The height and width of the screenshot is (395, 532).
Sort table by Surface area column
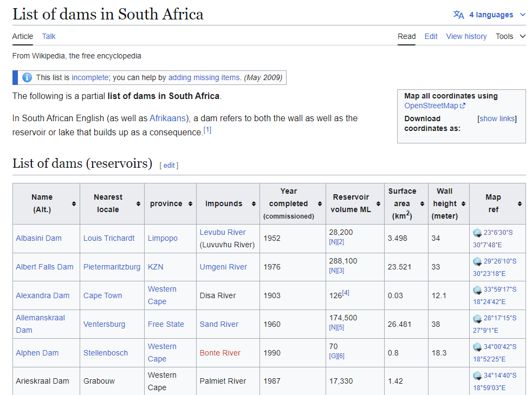coord(422,203)
